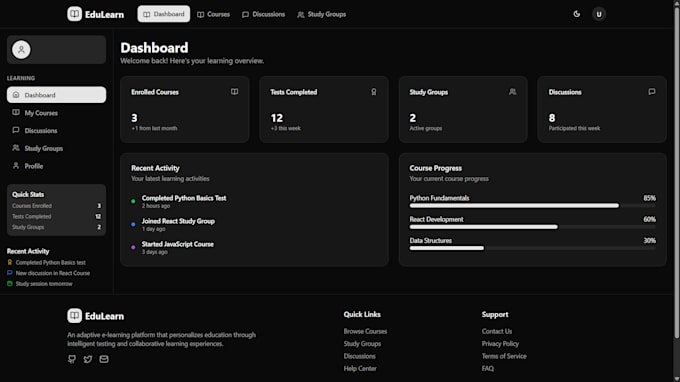The width and height of the screenshot is (680, 382).
Task: Click the EduLearn logo icon in footer
Action: (x=75, y=316)
